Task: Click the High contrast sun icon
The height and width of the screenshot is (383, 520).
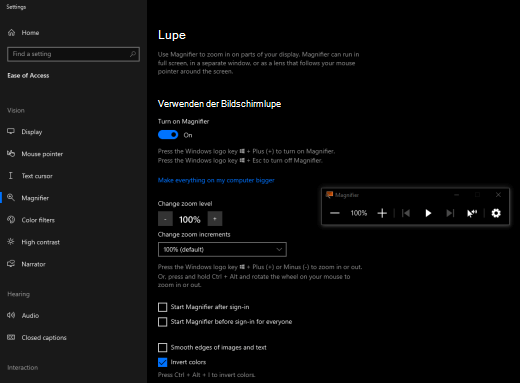Action: pyautogui.click(x=11, y=241)
